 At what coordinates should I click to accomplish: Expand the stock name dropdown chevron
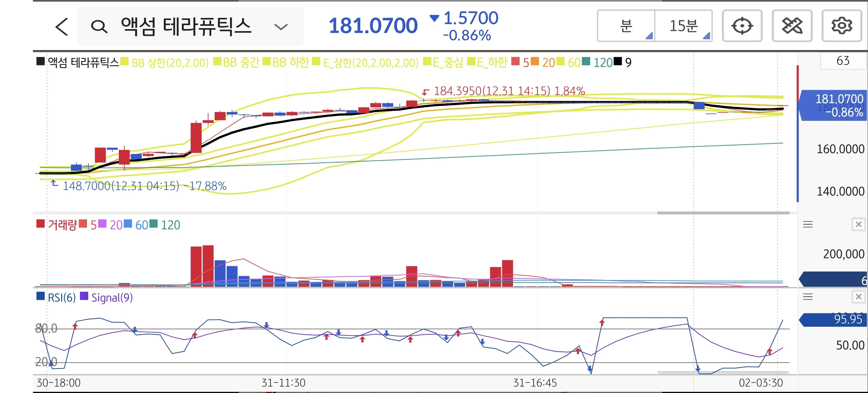[281, 27]
